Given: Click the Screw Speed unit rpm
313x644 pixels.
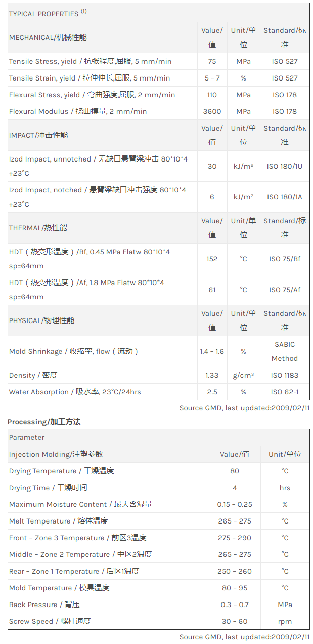Looking at the screenshot, I should coord(285,621).
